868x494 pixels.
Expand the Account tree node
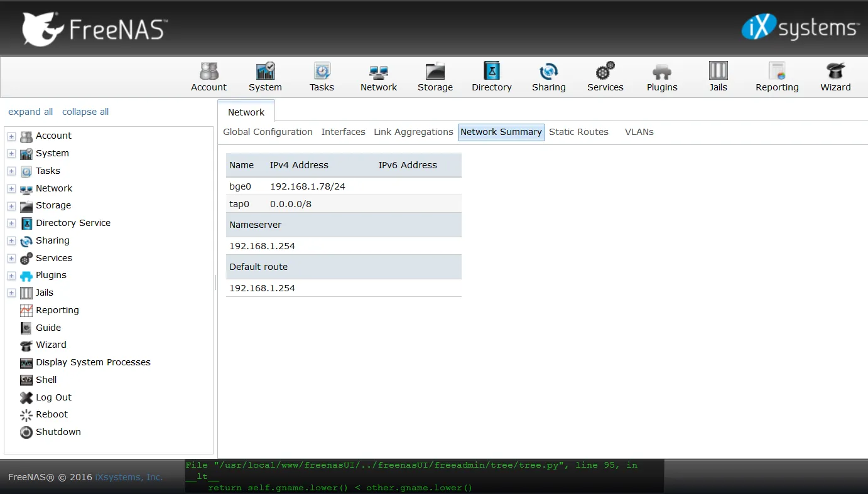coord(11,136)
